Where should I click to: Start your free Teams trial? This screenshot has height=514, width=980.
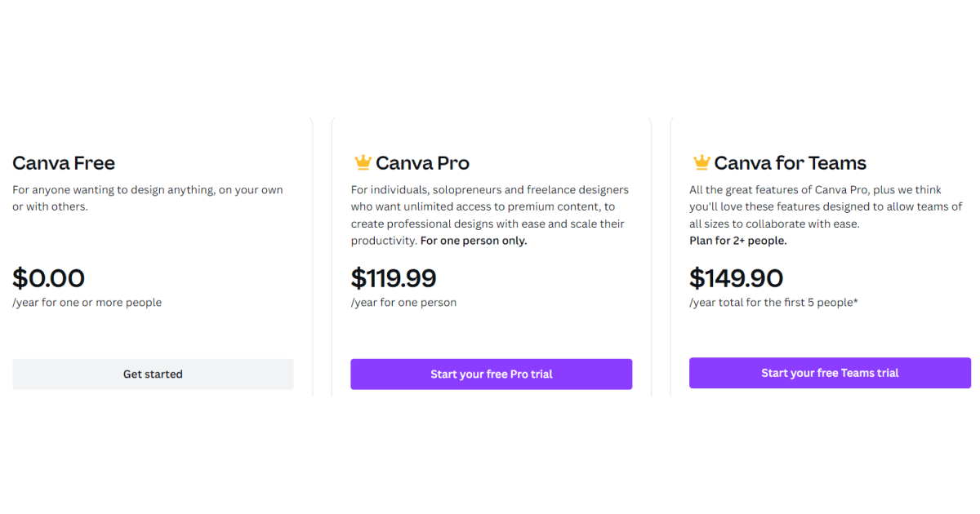(830, 373)
